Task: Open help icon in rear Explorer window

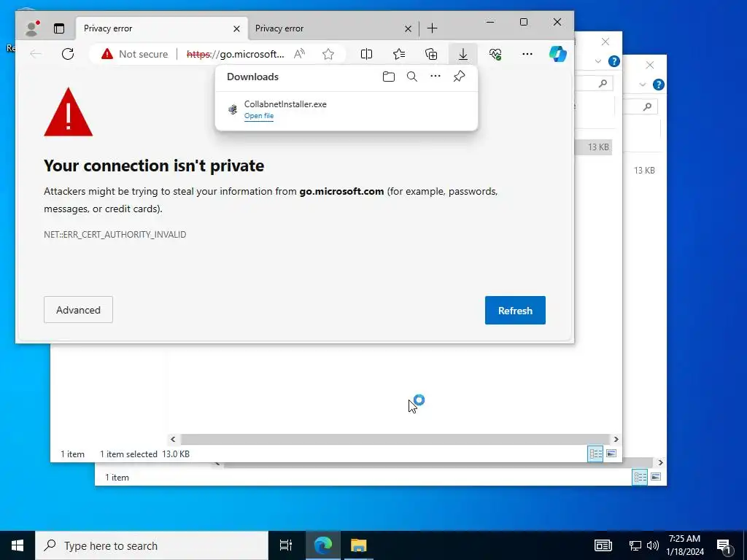Action: tap(659, 85)
